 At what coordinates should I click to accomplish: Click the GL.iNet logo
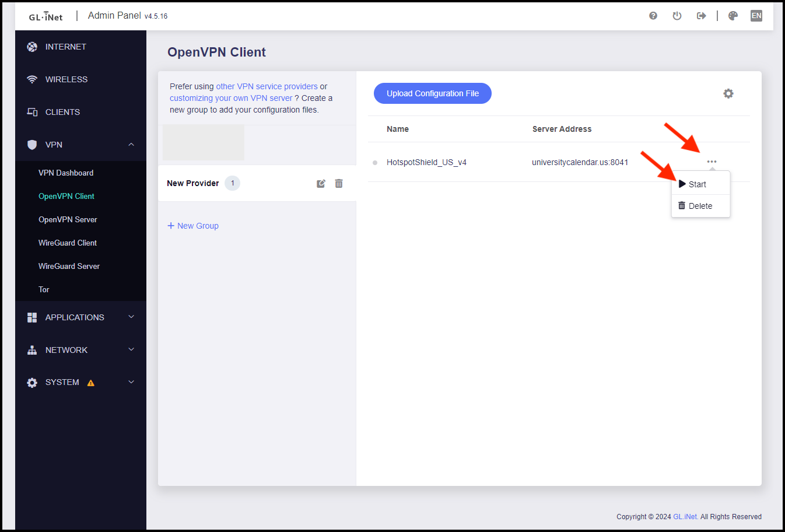point(45,16)
